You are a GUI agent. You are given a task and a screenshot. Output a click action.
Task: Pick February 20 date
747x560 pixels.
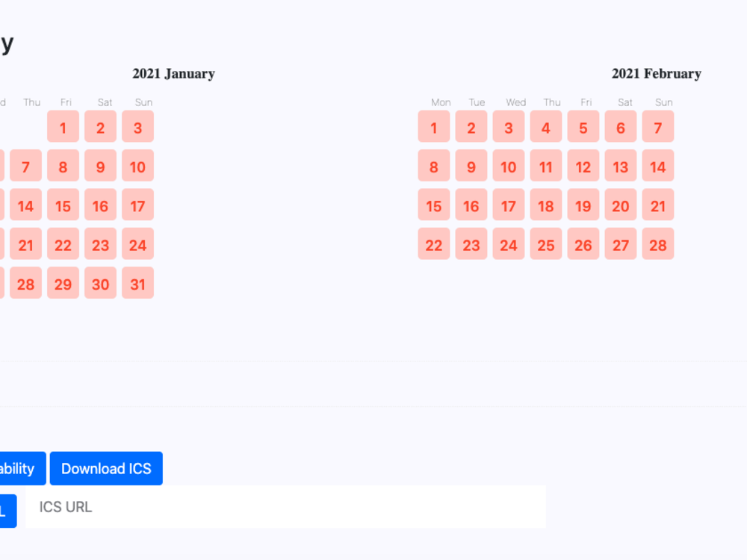tap(621, 205)
